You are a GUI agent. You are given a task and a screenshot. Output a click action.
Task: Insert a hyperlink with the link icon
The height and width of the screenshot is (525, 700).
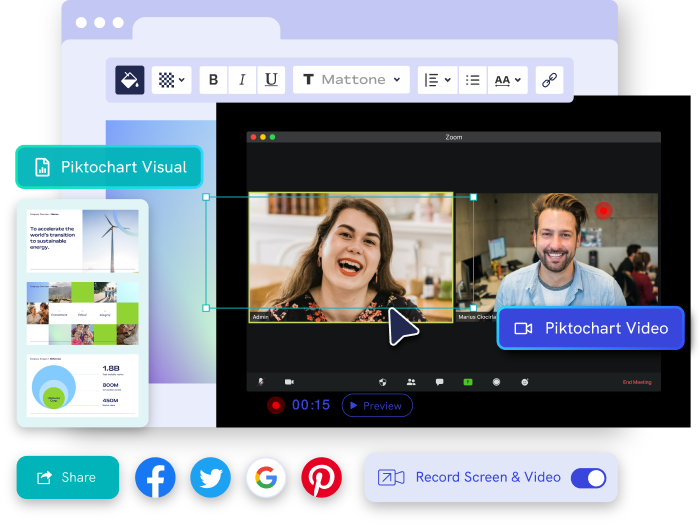click(549, 80)
